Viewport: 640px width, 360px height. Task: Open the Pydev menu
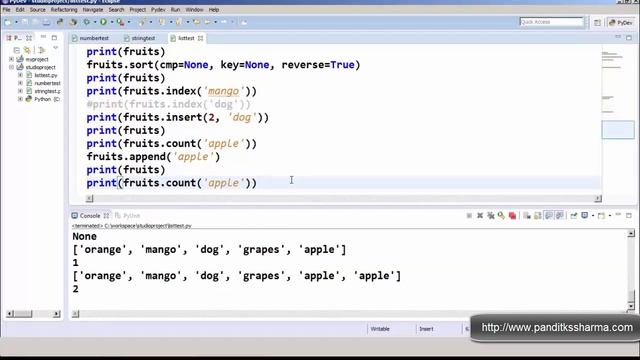tap(158, 9)
